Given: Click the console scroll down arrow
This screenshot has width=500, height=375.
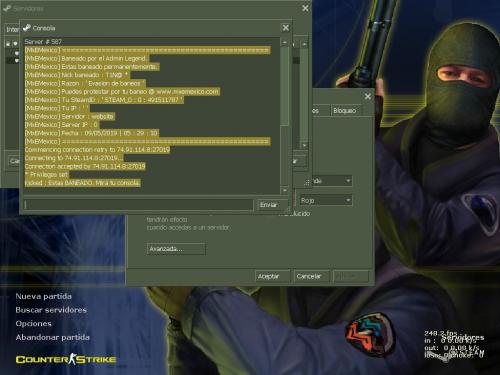Looking at the screenshot, I should point(284,190).
